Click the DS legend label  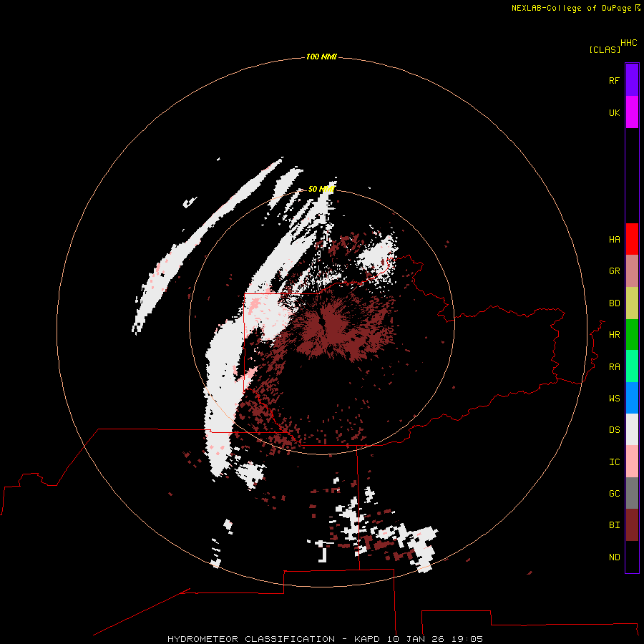click(x=614, y=429)
